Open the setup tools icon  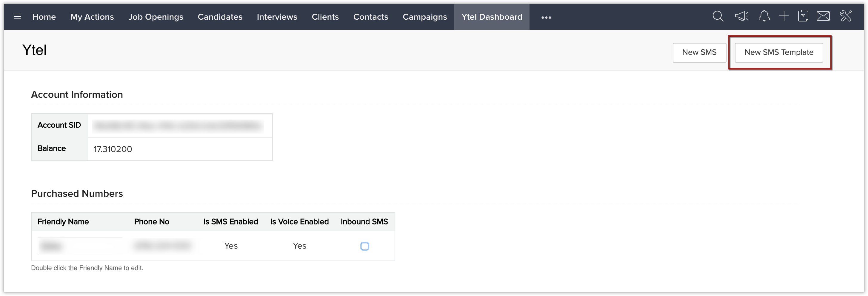coord(846,16)
